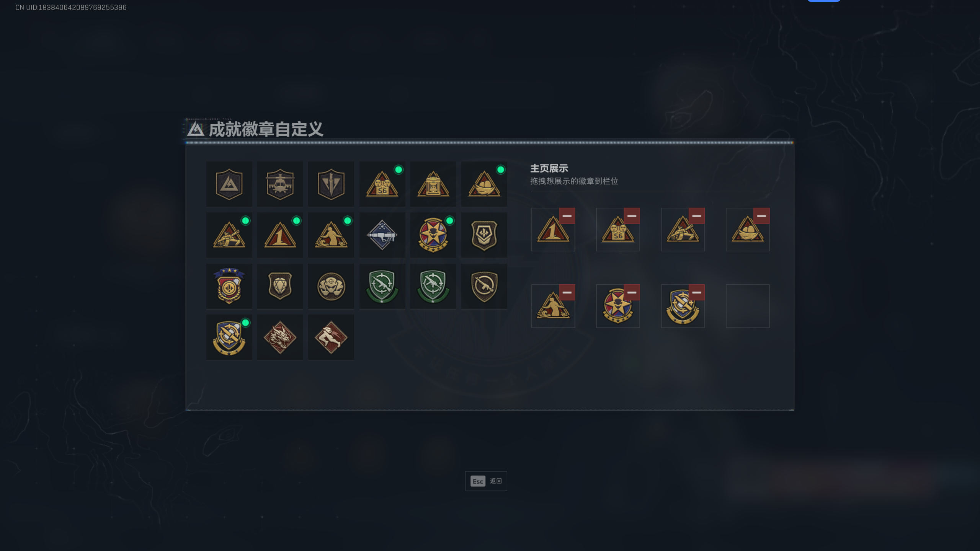Pick the red dragon diamond badge
The width and height of the screenshot is (980, 551).
tap(280, 337)
